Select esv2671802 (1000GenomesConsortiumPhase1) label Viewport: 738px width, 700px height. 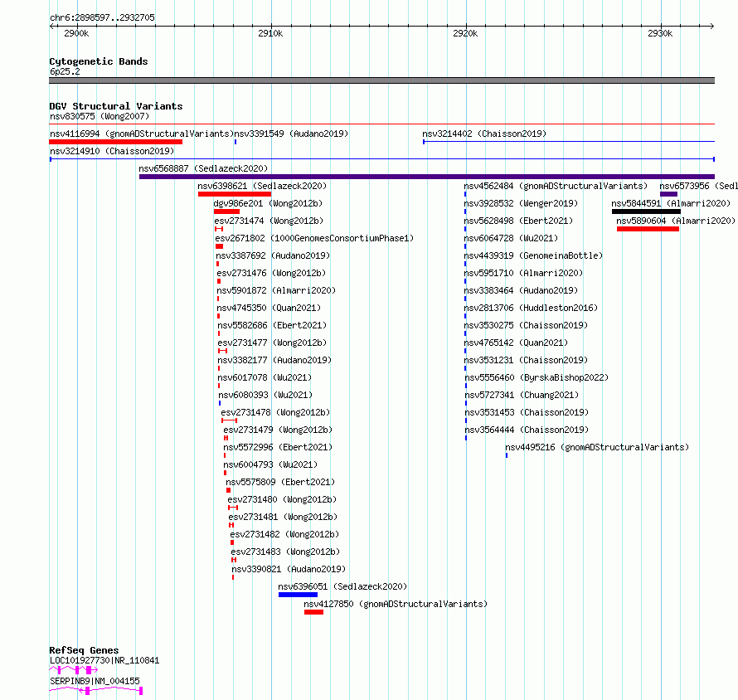coord(314,238)
